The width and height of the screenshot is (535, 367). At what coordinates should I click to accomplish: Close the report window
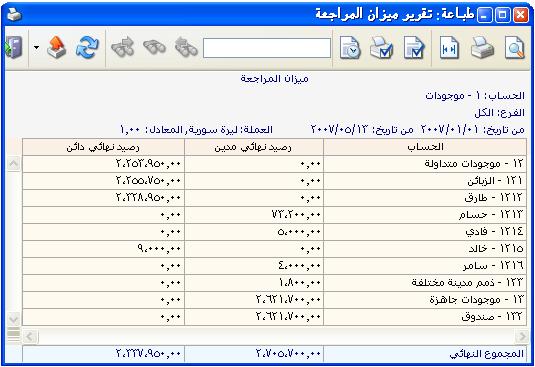click(x=521, y=15)
